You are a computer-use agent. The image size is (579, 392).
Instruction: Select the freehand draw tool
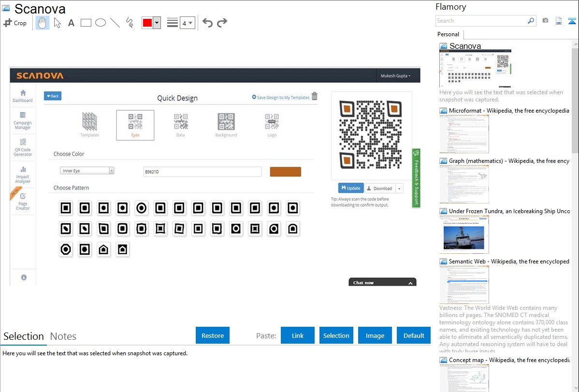point(130,23)
